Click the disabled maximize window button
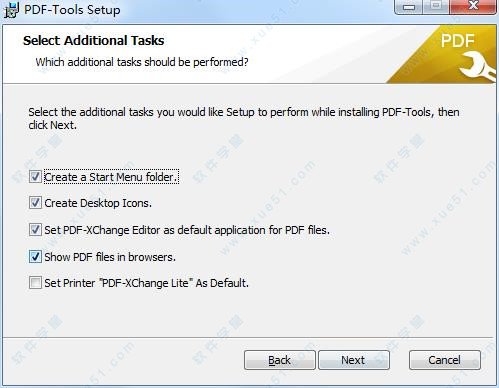The height and width of the screenshot is (388, 499). (x=436, y=6)
